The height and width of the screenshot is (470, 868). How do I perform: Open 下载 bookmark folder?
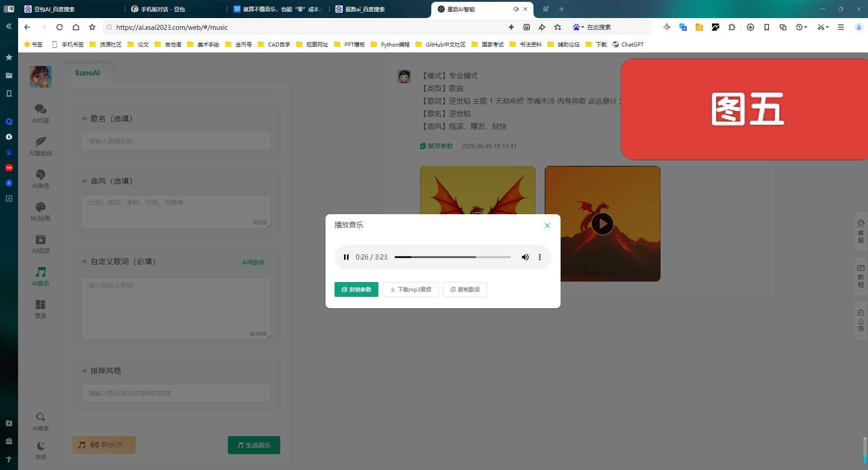click(596, 44)
